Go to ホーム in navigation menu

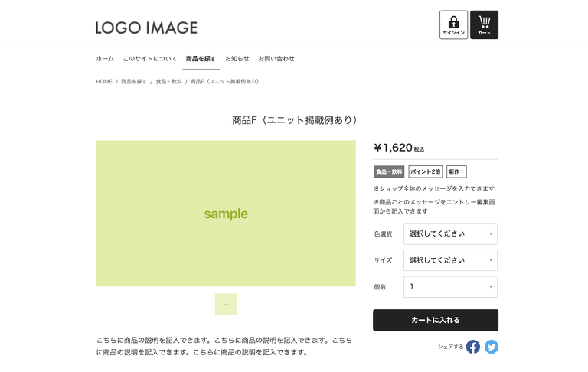[105, 59]
